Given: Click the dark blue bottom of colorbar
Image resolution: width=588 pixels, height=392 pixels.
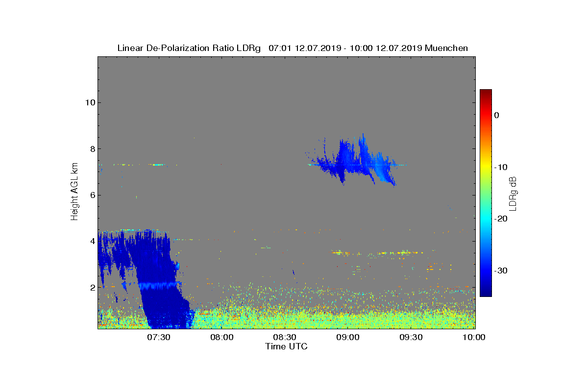Looking at the screenshot, I should [486, 292].
